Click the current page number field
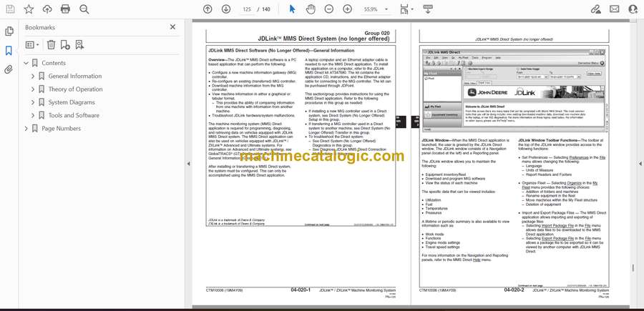The width and height of the screenshot is (644, 311). click(x=247, y=9)
